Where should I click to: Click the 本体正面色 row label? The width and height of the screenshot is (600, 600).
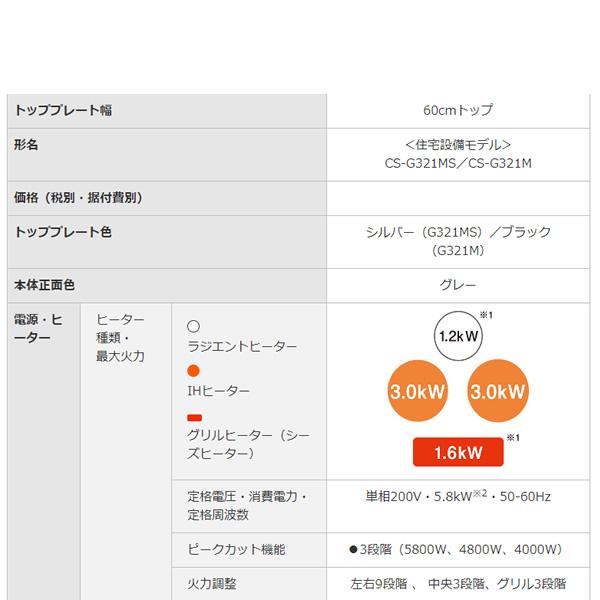[x=45, y=284]
